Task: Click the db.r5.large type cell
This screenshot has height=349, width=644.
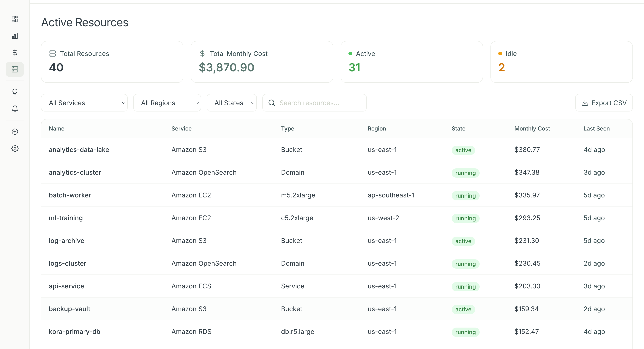Action: click(x=298, y=332)
